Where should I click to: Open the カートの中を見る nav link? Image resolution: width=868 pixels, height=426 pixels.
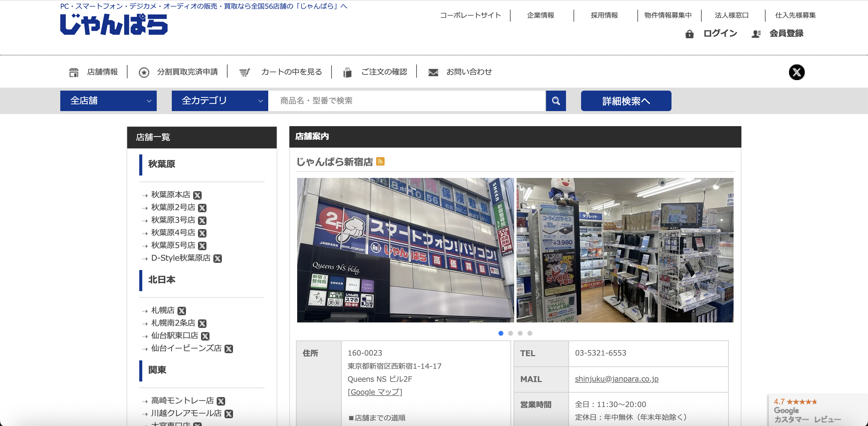(x=291, y=72)
